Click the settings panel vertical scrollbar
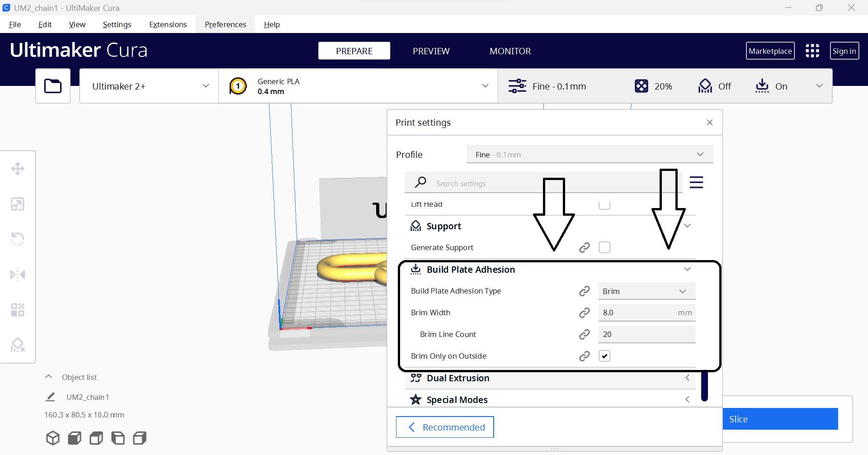 pyautogui.click(x=704, y=386)
